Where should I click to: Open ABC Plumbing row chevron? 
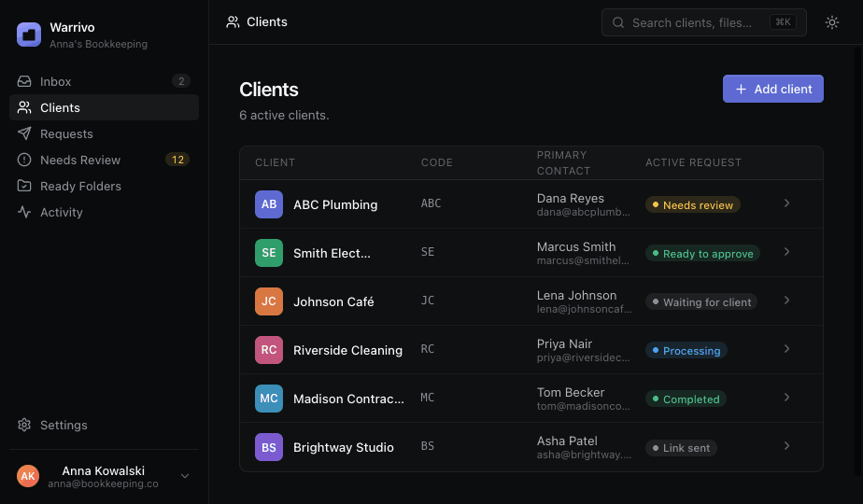786,203
